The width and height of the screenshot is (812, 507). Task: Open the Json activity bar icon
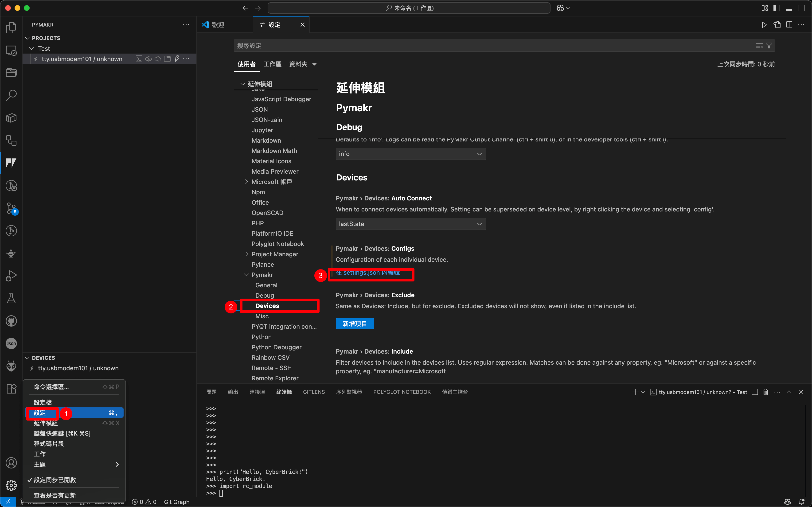pyautogui.click(x=11, y=343)
